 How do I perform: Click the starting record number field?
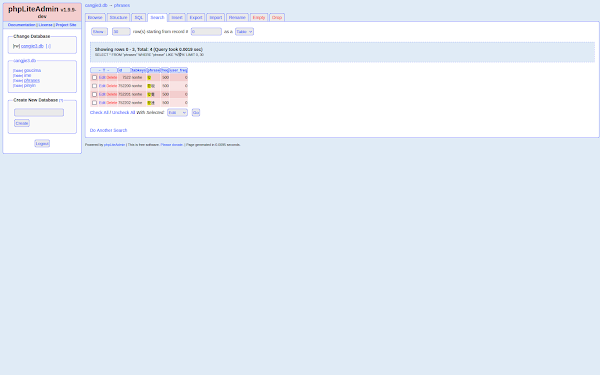pyautogui.click(x=206, y=32)
